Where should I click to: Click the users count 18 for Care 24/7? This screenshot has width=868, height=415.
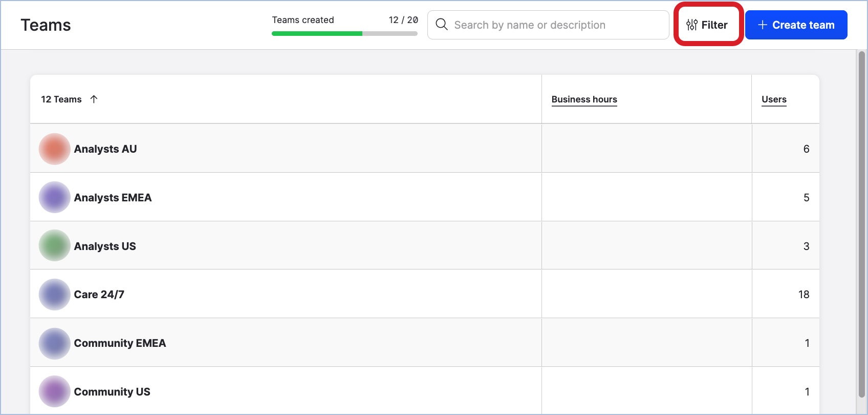coord(804,295)
